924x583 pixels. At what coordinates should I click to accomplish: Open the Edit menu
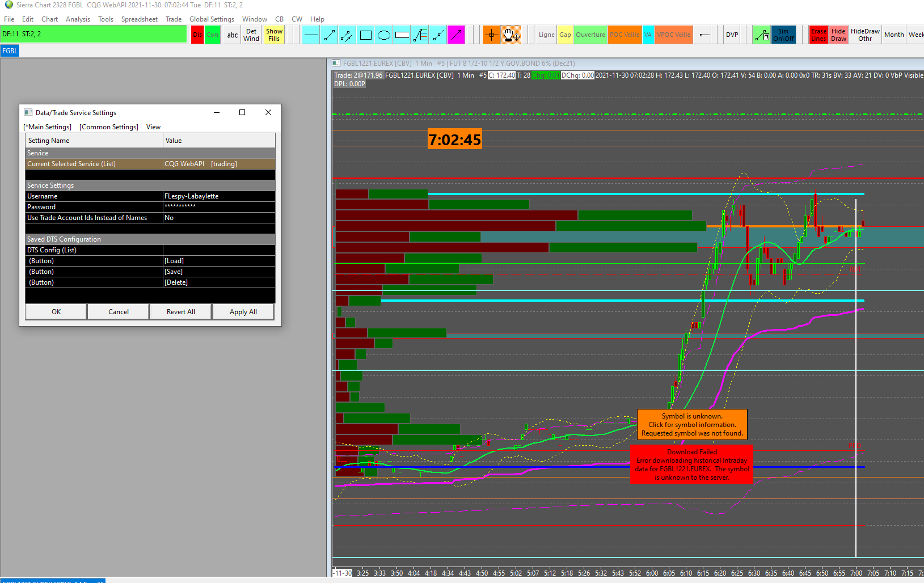pos(28,19)
